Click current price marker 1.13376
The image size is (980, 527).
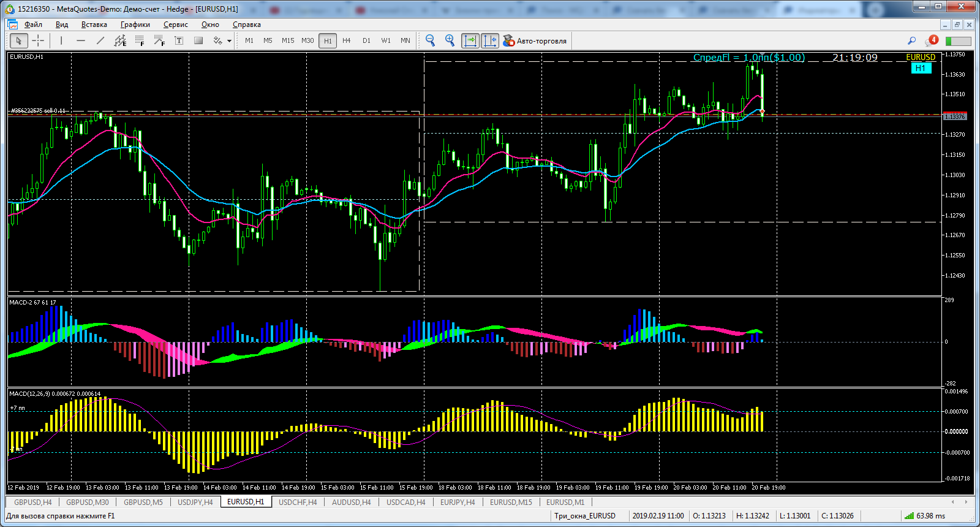[954, 116]
